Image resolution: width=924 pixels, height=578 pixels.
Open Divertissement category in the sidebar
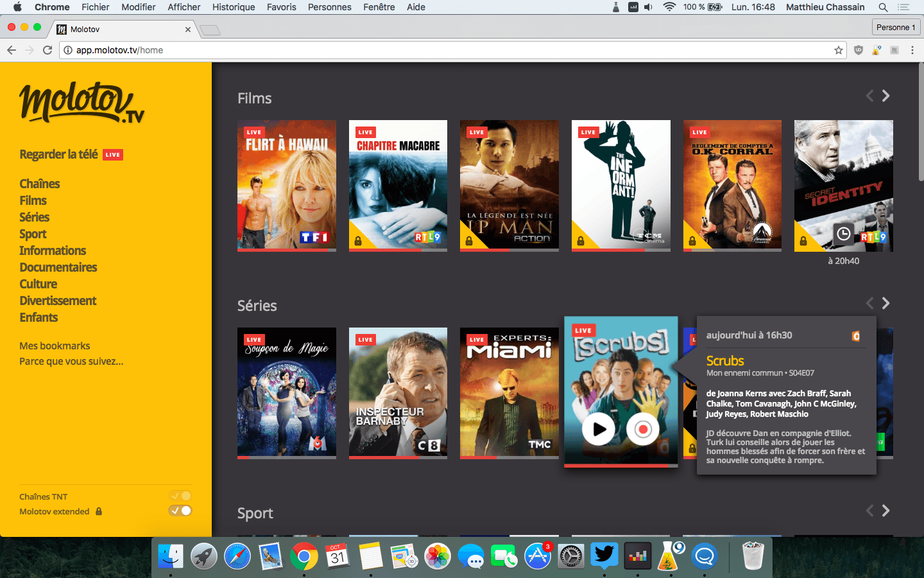pos(58,301)
